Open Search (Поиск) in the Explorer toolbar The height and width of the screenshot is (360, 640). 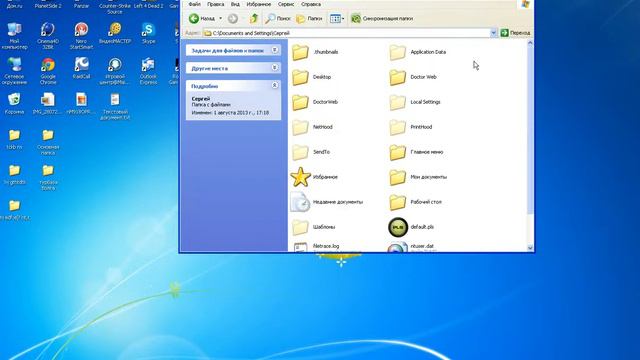pos(278,18)
